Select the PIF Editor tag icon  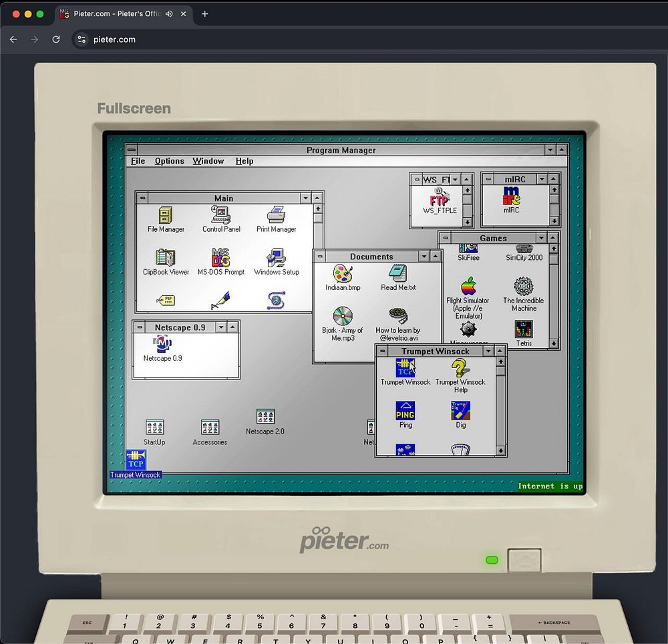coord(165,300)
